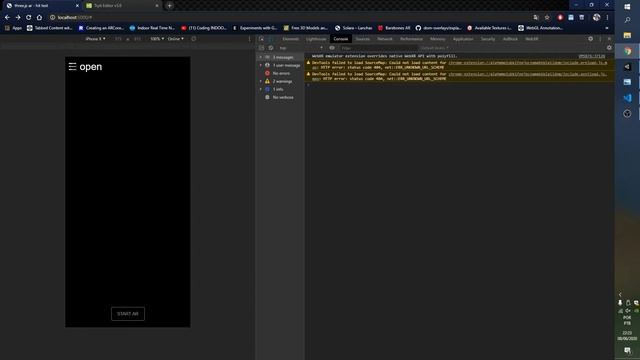Select the No verbose filter

(x=280, y=97)
